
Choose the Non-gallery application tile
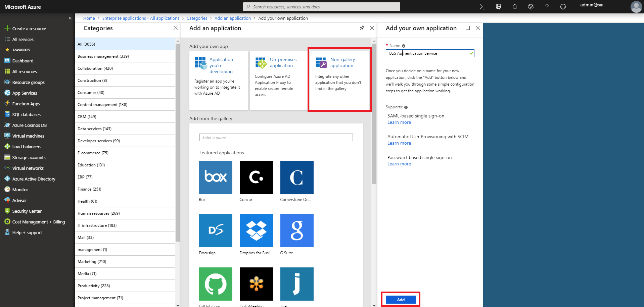click(339, 81)
